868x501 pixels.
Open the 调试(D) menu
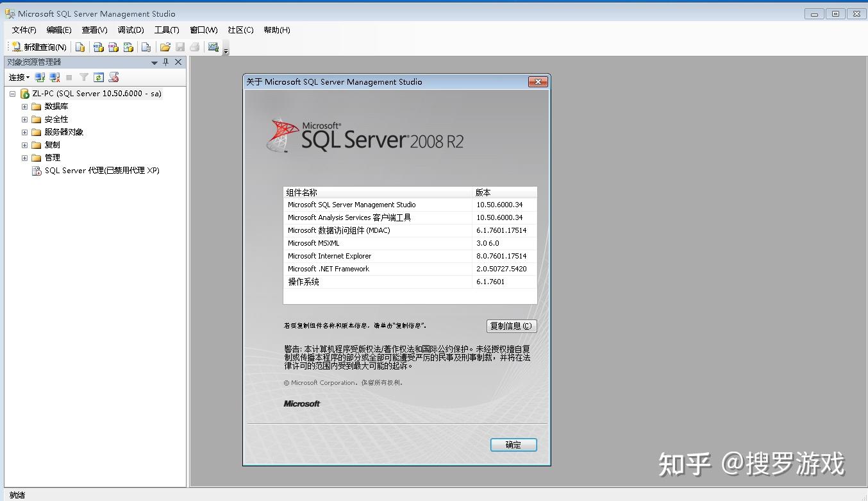coord(131,30)
